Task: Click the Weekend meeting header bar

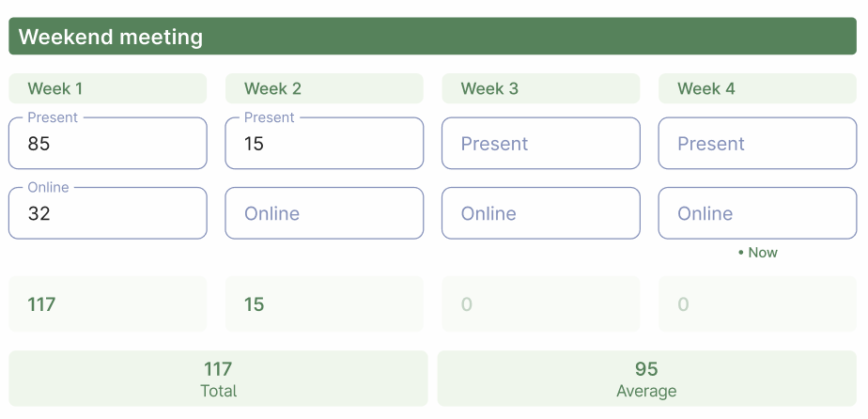Action: pos(432,37)
